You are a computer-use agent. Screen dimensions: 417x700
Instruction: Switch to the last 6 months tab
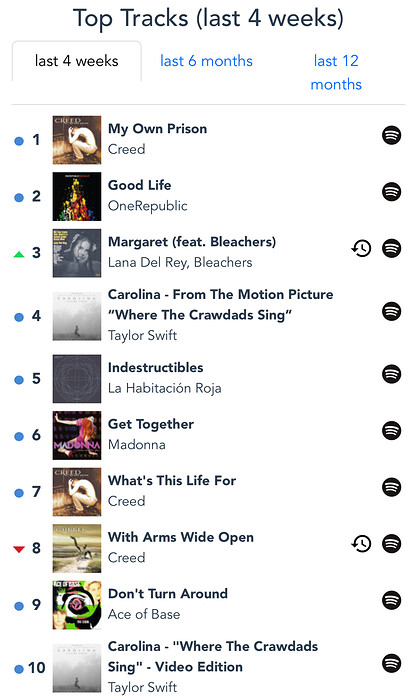206,61
